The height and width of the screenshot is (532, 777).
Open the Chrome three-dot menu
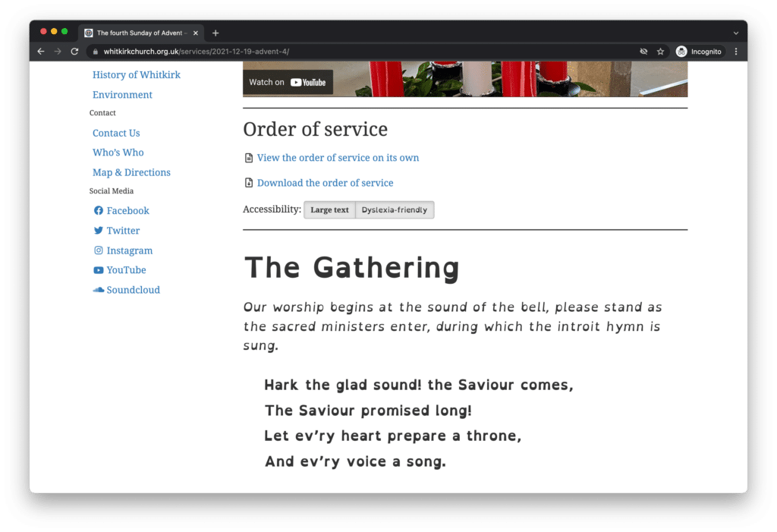(x=736, y=52)
